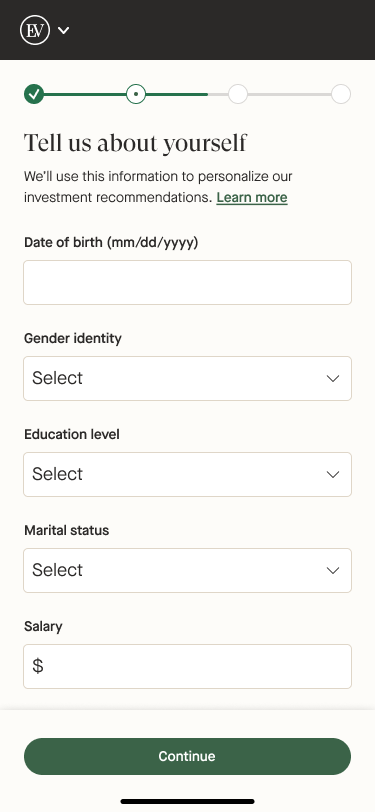The width and height of the screenshot is (375, 812).
Task: Focus the Date of birth input field
Action: pos(188,282)
